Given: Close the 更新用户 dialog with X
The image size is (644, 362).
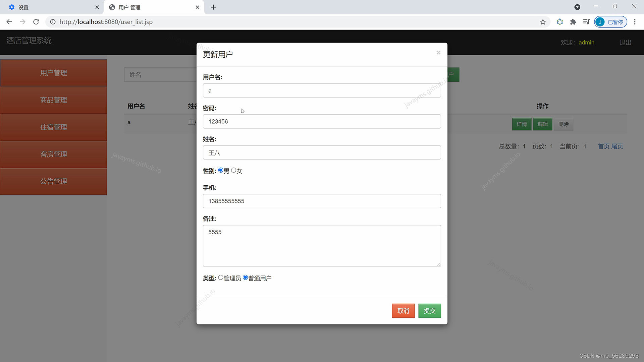Looking at the screenshot, I should pos(438,53).
